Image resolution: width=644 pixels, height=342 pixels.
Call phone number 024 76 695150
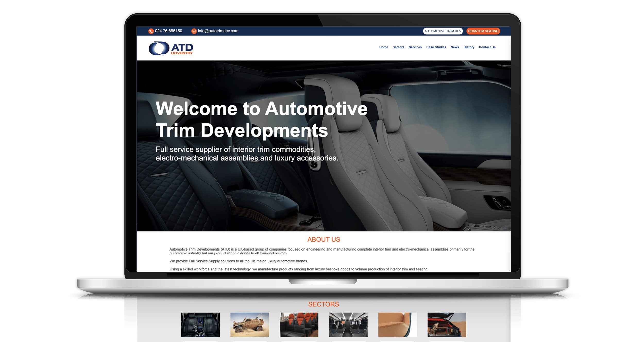click(168, 31)
